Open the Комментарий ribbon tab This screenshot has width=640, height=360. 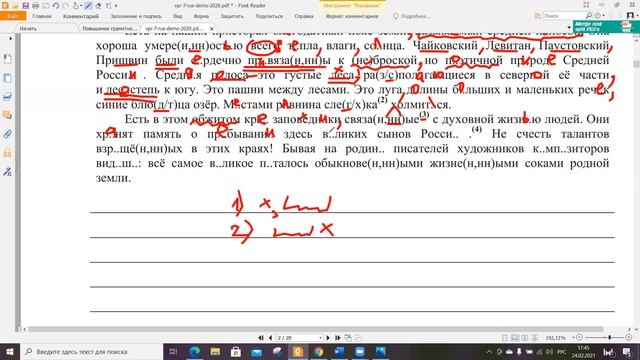coord(81,16)
